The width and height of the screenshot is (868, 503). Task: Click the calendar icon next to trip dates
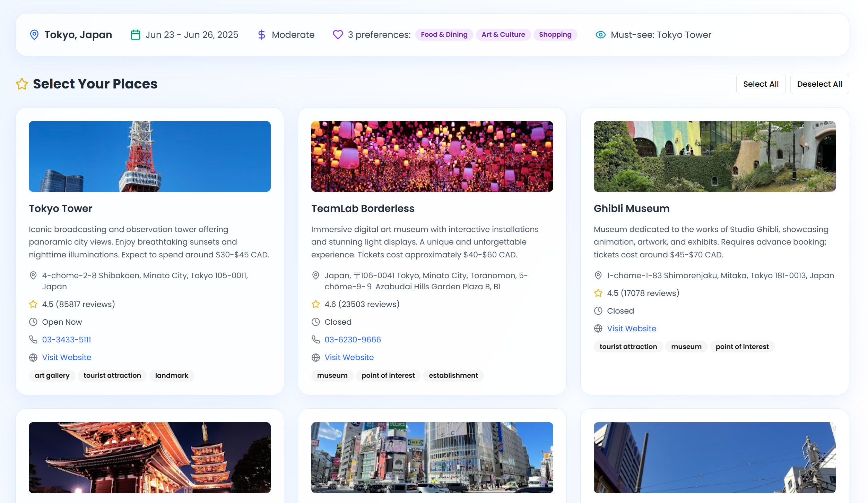click(135, 35)
